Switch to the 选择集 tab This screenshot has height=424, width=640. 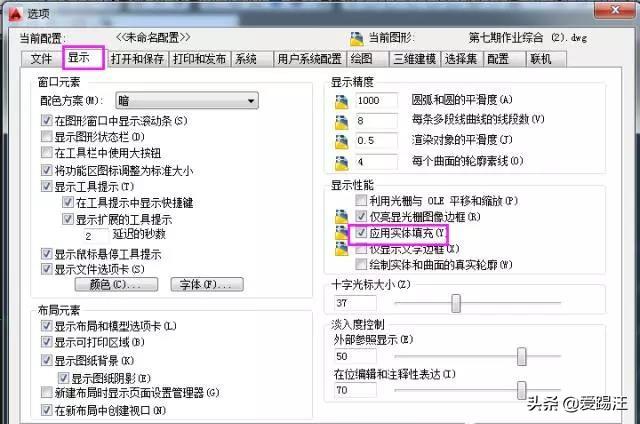point(462,59)
